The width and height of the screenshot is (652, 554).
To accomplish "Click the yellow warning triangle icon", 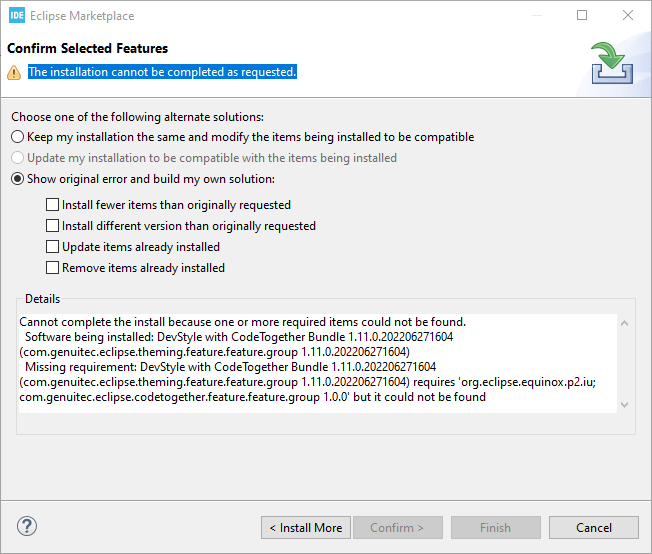I will click(x=14, y=73).
